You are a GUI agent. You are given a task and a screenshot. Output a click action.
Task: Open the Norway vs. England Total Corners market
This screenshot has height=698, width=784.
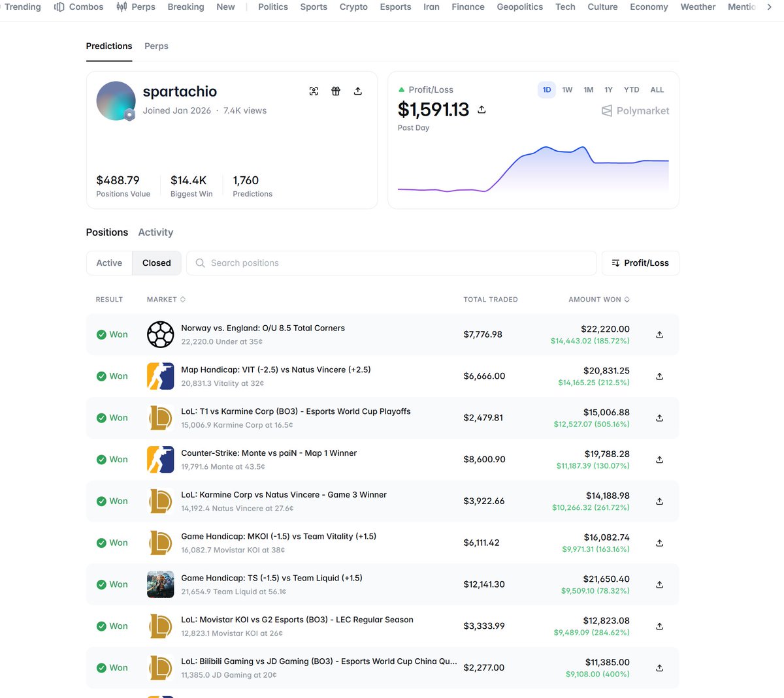263,328
